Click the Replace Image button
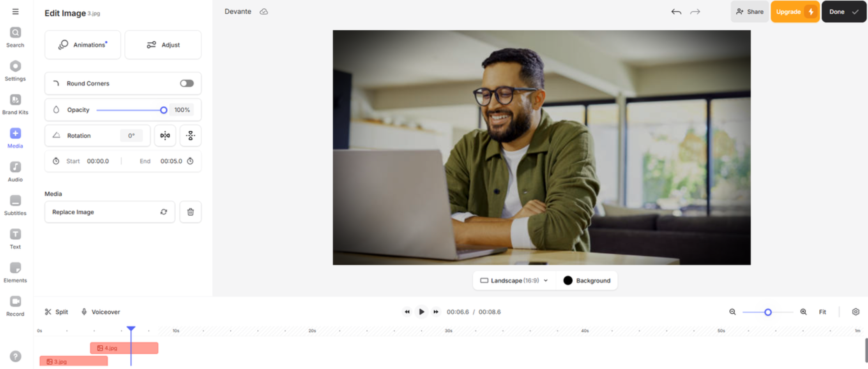868x369 pixels. pyautogui.click(x=110, y=212)
